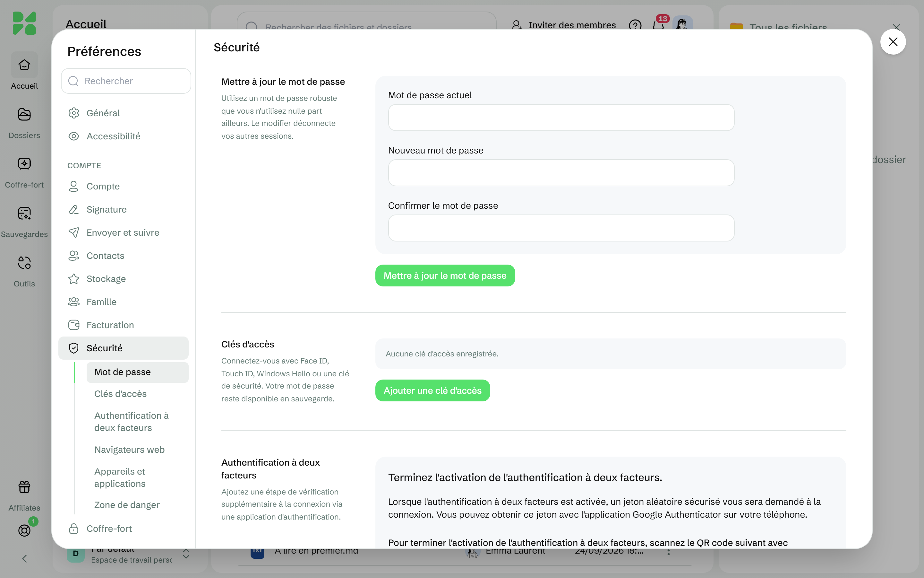Expand the workspace switcher chevron
Screen dimensions: 924x578
[x=186, y=554]
